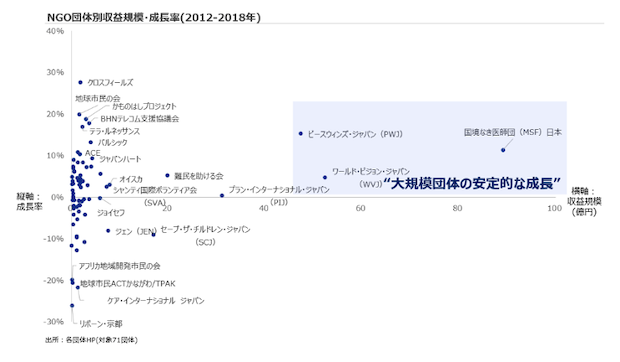Click the 出所 source note text
The image size is (620, 362).
coord(91,340)
